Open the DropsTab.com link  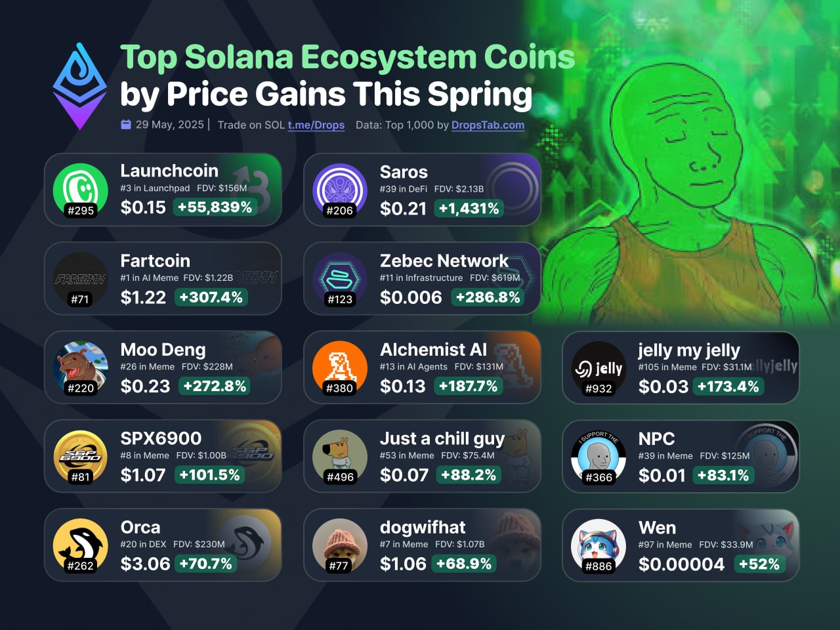tap(488, 125)
